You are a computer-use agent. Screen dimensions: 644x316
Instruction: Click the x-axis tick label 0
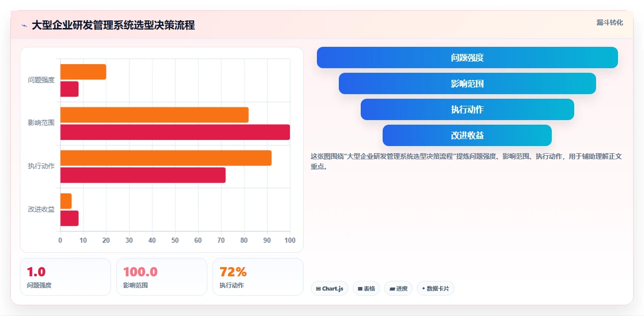60,240
